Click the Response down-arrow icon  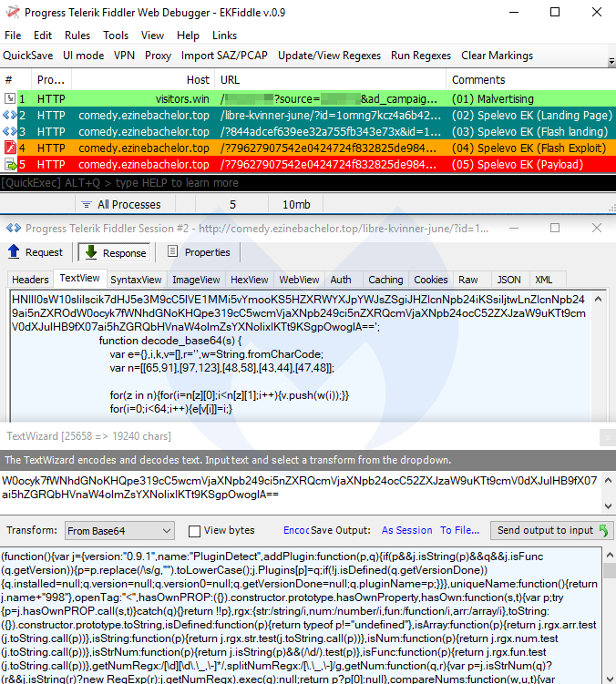[89, 252]
